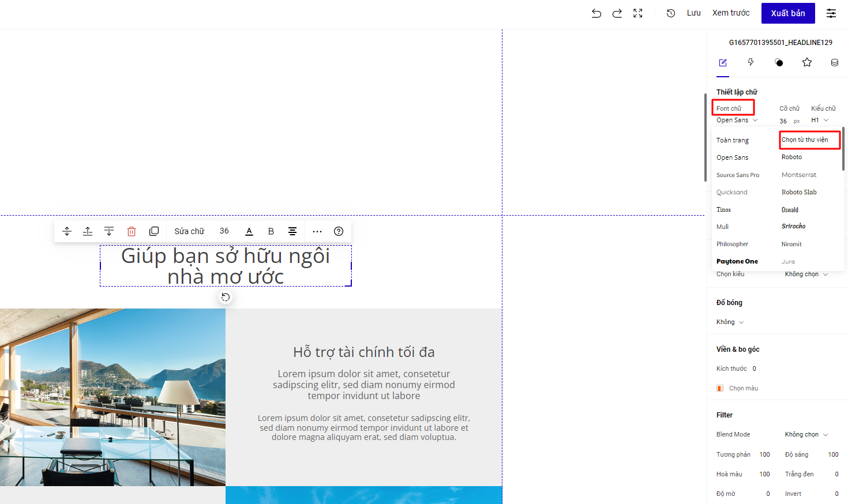Screen dimensions: 848x504
Task: Click the border color swatch
Action: (x=720, y=388)
